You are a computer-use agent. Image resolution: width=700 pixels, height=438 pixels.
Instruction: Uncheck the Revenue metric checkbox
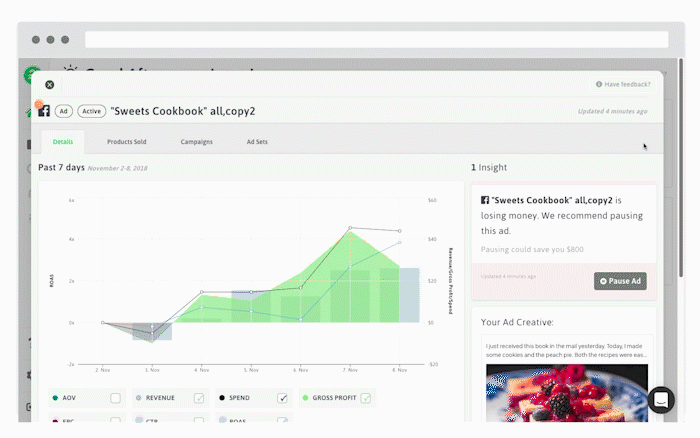(x=199, y=398)
